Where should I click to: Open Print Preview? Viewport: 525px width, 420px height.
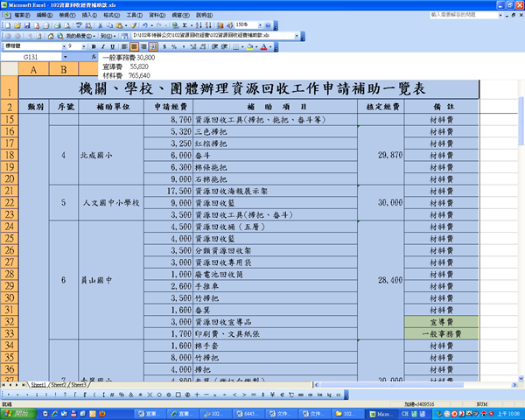67,25
